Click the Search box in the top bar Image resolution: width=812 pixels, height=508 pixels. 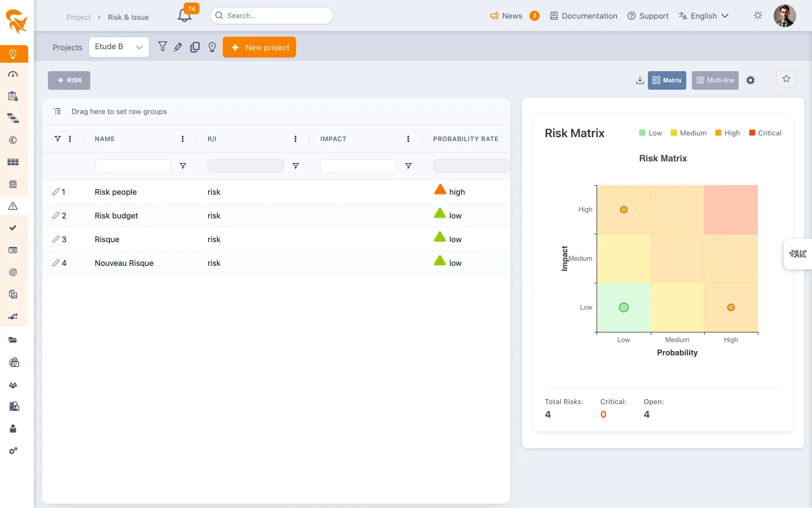pos(272,16)
